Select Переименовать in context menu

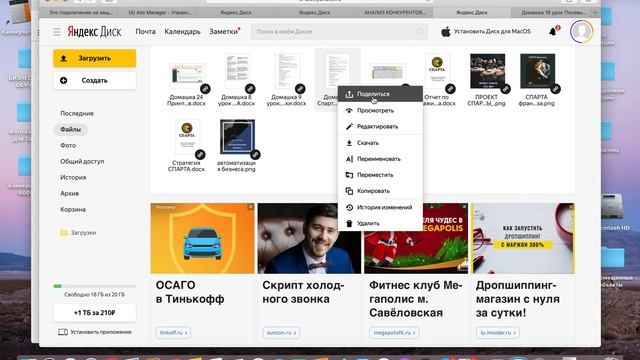(380, 159)
